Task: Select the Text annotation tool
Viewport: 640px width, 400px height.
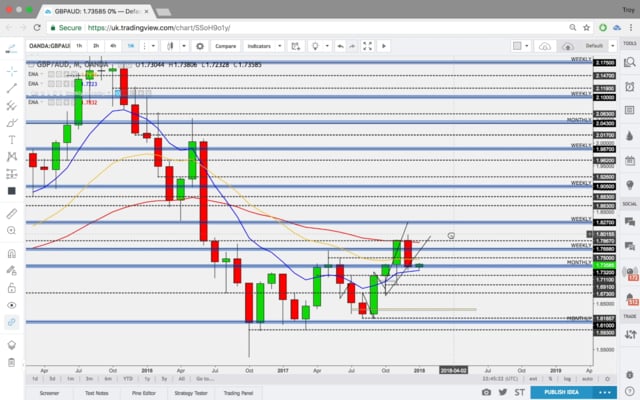Action: click(x=11, y=139)
